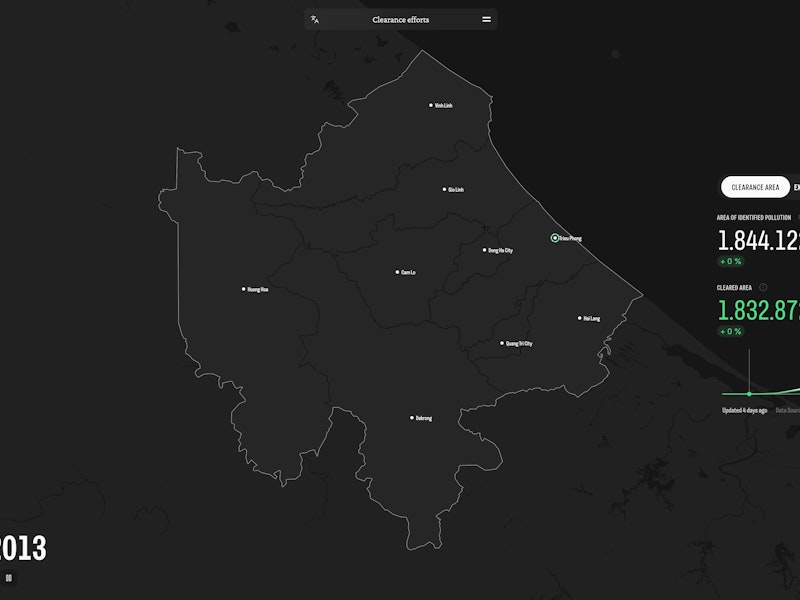Screen dimensions: 800x600
Task: Select the Gio Linh map marker
Action: point(444,189)
